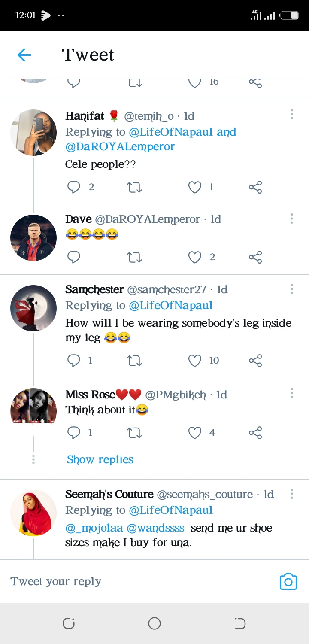Like Miss Rose's "Think about it" reply
The height and width of the screenshot is (644, 309).
195,433
